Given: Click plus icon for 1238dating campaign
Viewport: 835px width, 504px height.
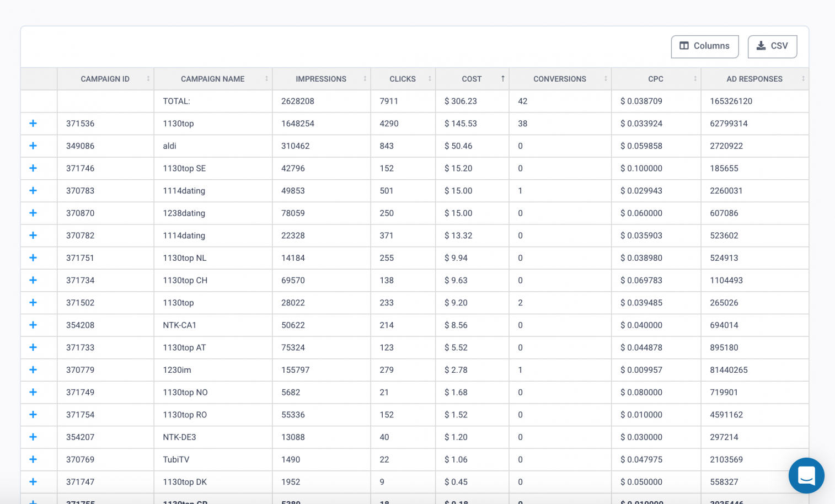Looking at the screenshot, I should pyautogui.click(x=33, y=213).
